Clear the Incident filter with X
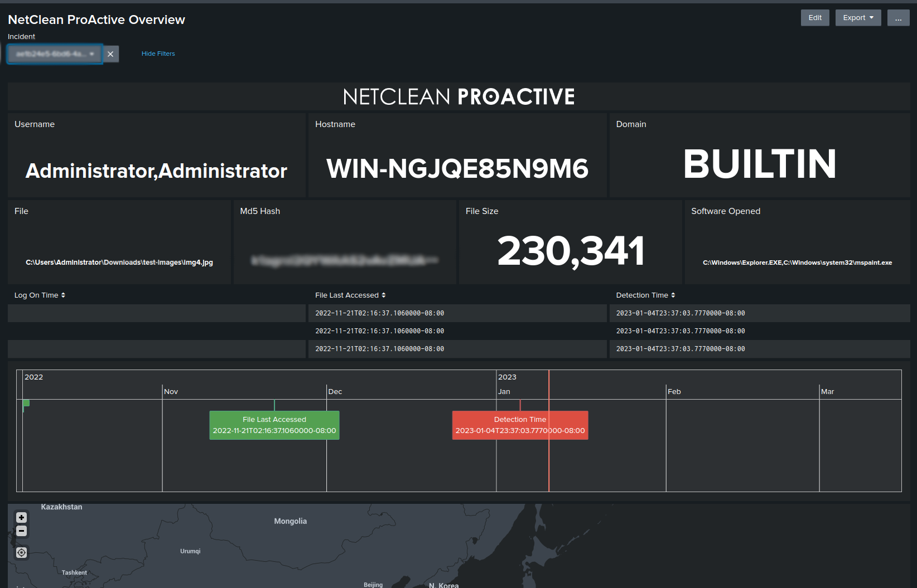Viewport: 917px width, 588px height. coord(110,54)
